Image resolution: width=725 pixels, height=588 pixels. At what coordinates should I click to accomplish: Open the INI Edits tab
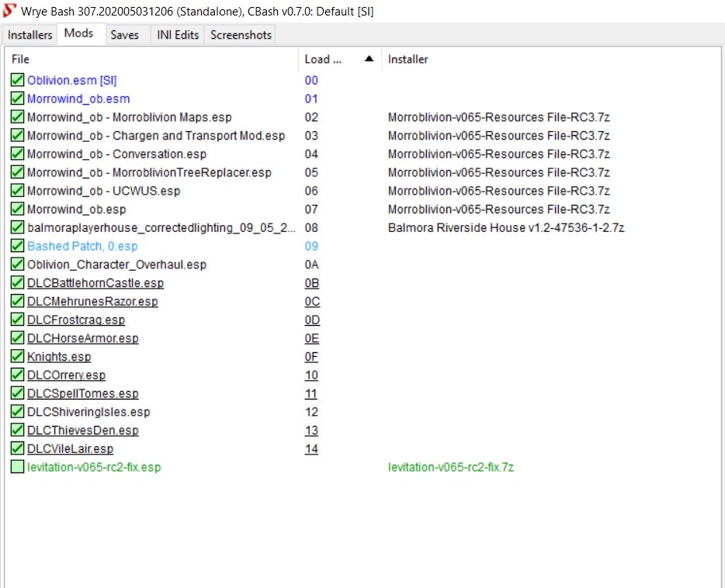tap(178, 35)
